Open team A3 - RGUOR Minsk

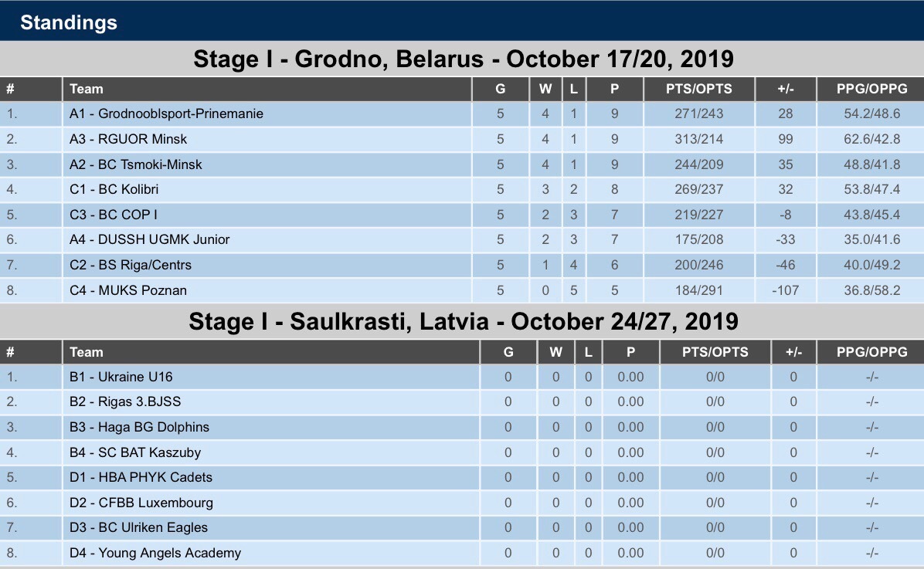[128, 139]
